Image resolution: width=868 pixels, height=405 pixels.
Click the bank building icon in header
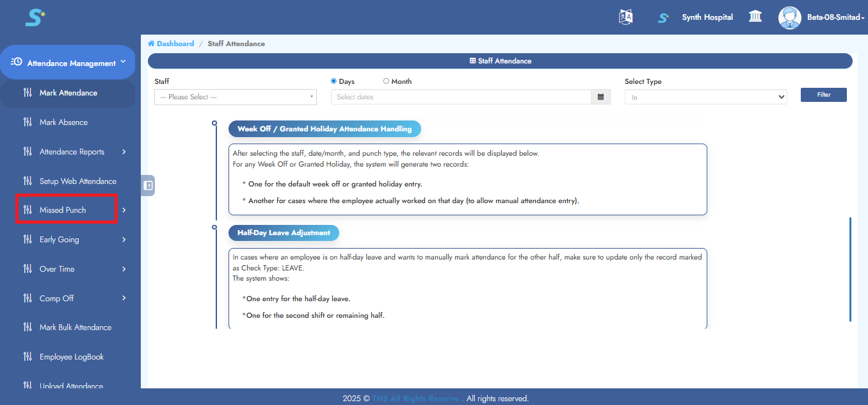(x=755, y=17)
